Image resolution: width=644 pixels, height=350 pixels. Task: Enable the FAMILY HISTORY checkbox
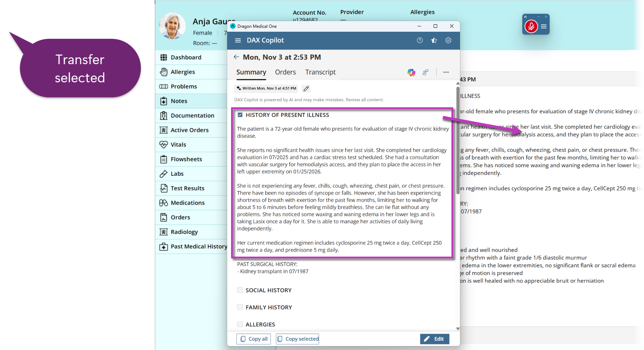(240, 307)
